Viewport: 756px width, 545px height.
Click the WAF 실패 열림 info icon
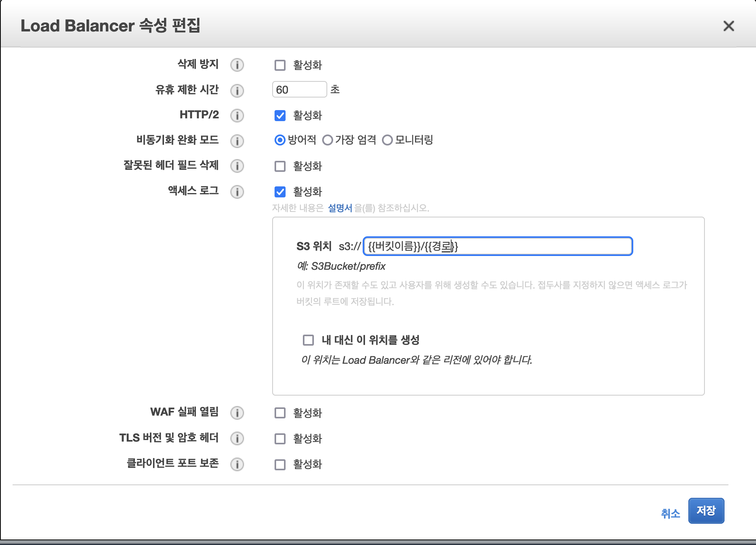click(237, 413)
